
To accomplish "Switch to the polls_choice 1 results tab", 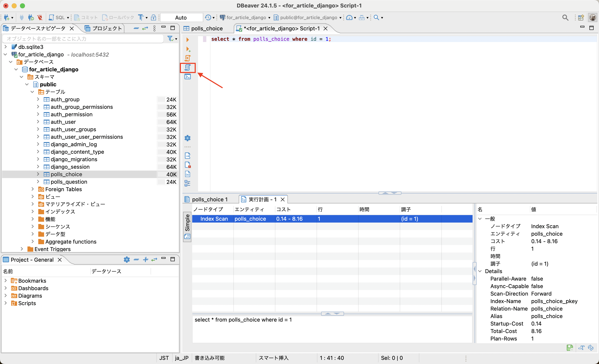I will tap(210, 199).
